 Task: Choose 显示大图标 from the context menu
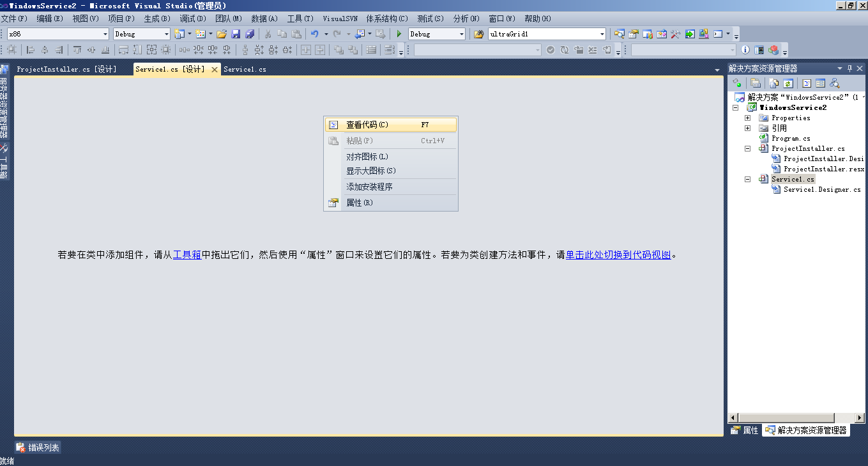(x=391, y=171)
